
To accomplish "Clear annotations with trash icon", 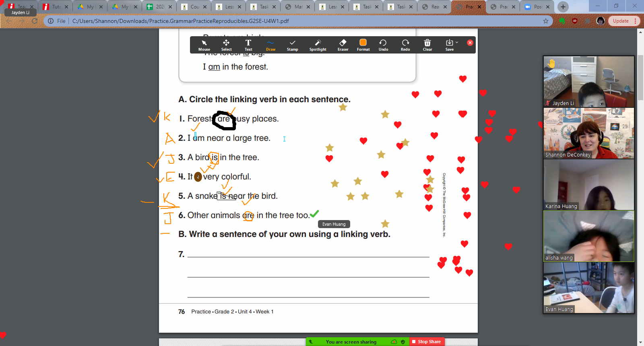I will [x=427, y=45].
